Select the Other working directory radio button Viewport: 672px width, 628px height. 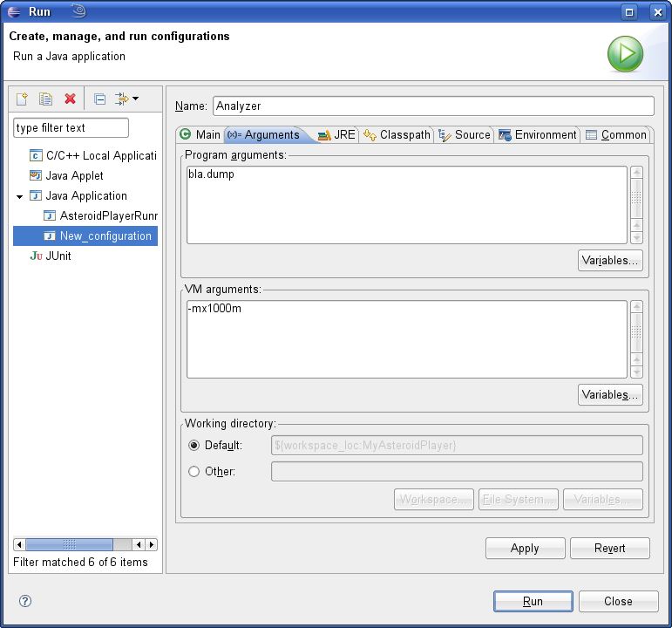194,471
